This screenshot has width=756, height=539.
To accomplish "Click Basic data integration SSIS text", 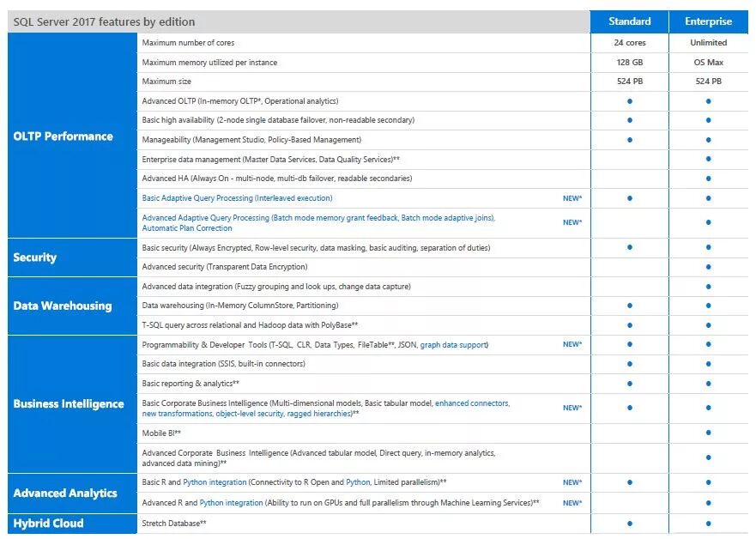I will click(x=223, y=364).
